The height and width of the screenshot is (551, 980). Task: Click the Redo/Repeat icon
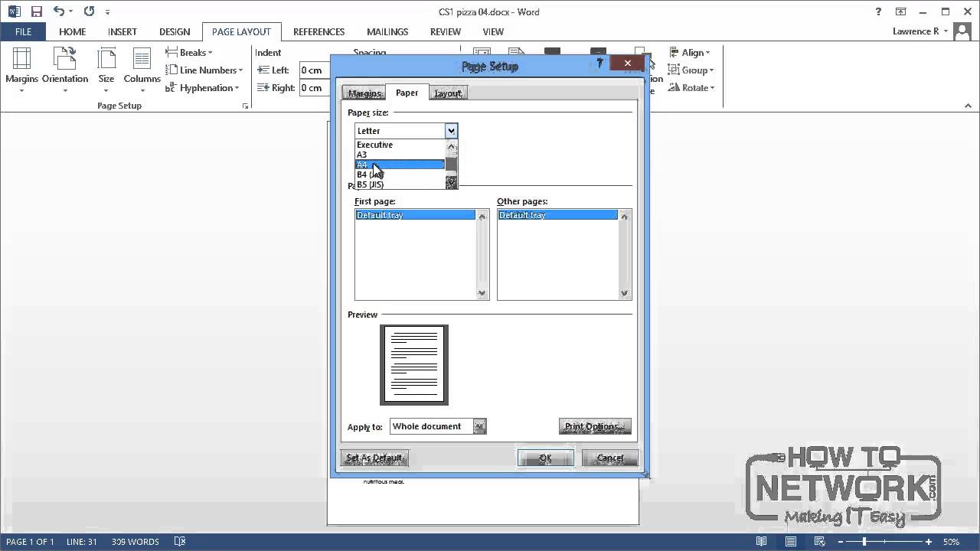coord(89,11)
